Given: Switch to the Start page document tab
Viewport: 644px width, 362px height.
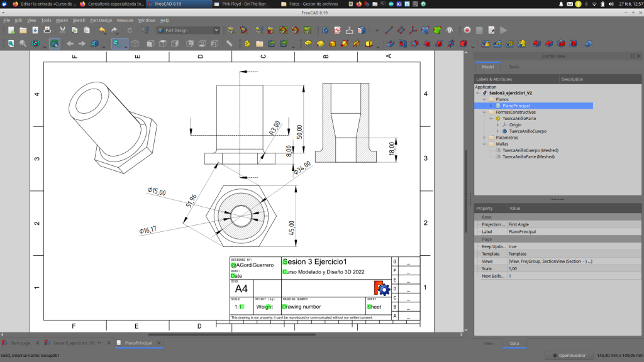Looking at the screenshot, I should pos(20,343).
